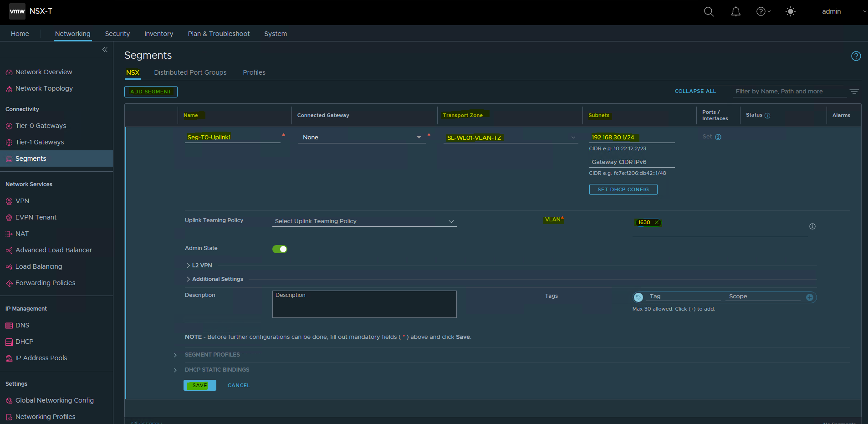
Task: Click the DHCP sidebar icon
Action: point(9,342)
